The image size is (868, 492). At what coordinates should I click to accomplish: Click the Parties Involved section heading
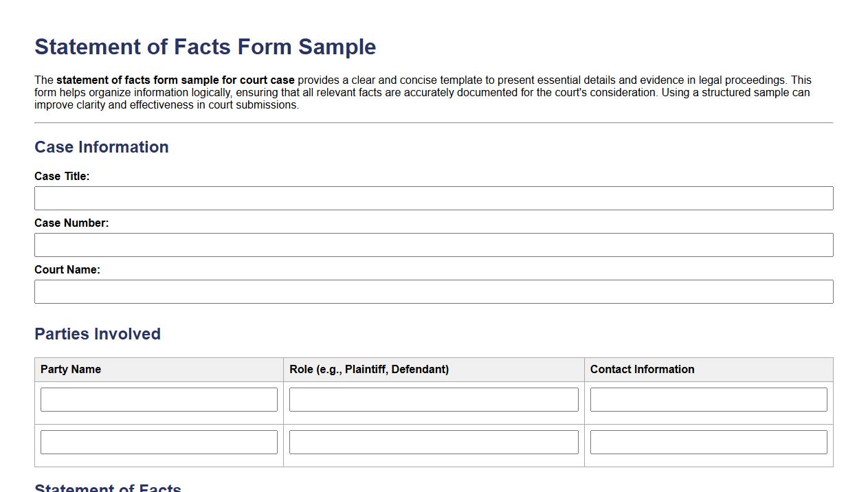(x=98, y=333)
